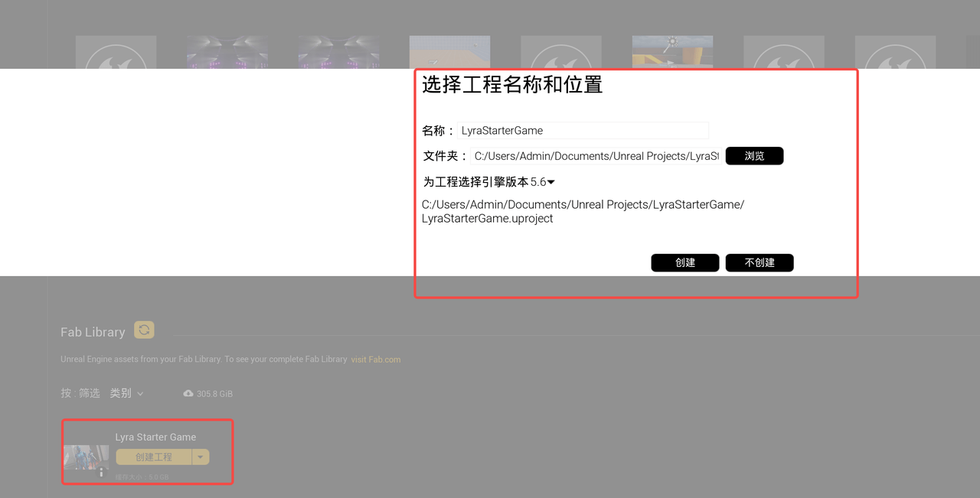Refresh the Fab Library list
This screenshot has height=498, width=980.
144,330
